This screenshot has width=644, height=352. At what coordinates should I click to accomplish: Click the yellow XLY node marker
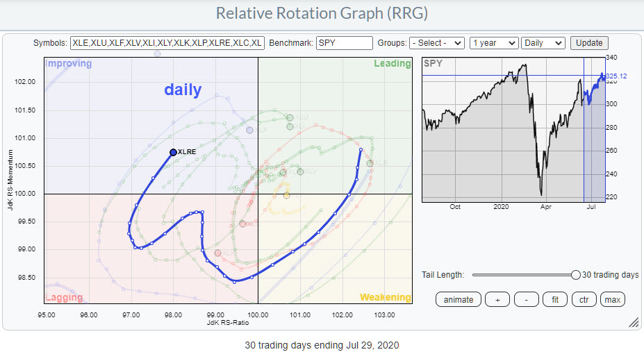[x=286, y=195]
